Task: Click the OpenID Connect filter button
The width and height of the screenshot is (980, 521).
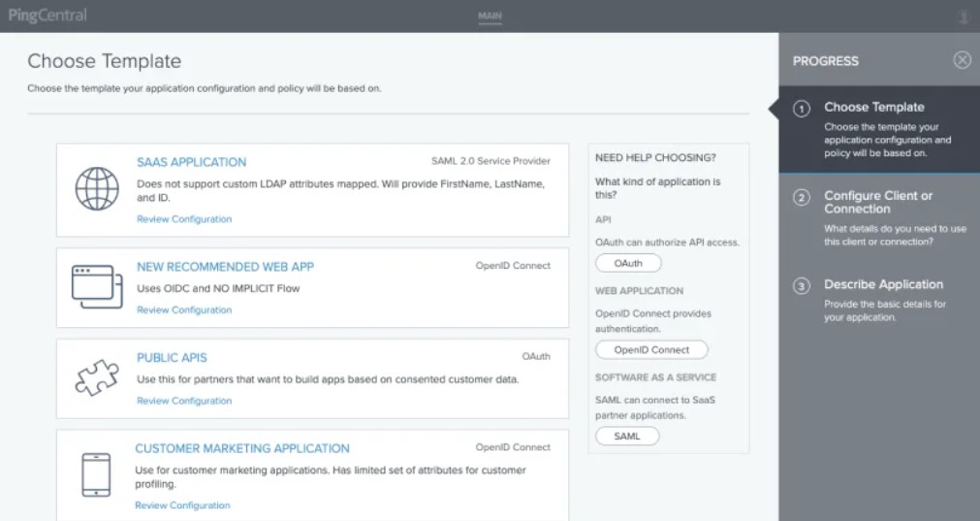Action: point(651,349)
